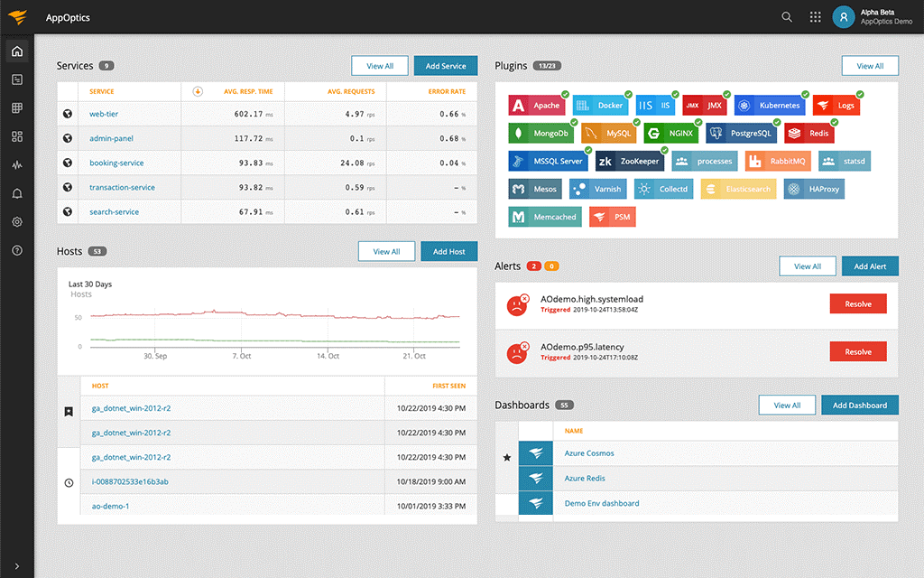Open the help question mark icon
The width and height of the screenshot is (924, 578).
pyautogui.click(x=17, y=250)
